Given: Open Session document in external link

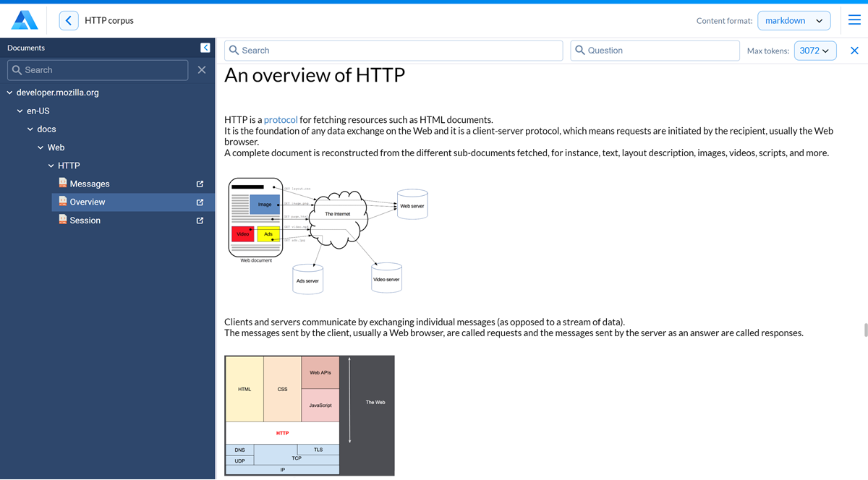Looking at the screenshot, I should click(200, 220).
